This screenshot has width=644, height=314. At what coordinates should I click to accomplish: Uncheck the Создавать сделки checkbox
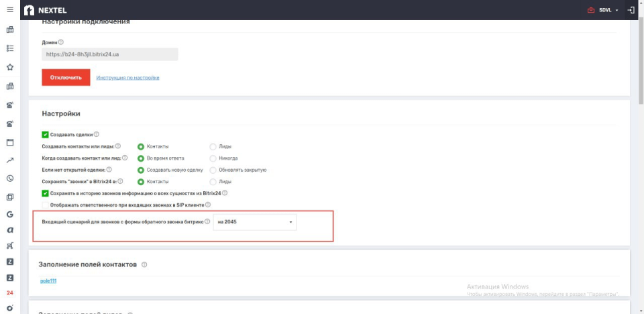[x=45, y=134]
